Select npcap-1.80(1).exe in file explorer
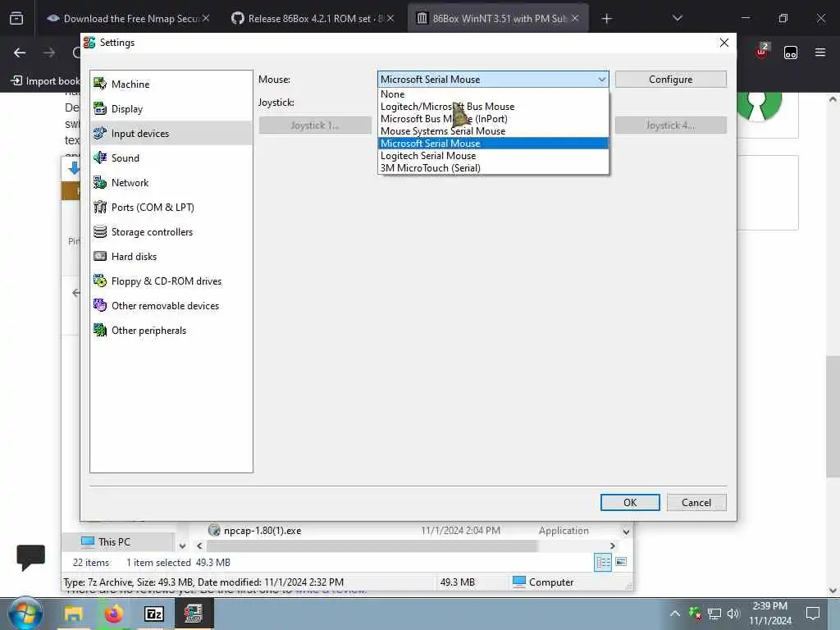The height and width of the screenshot is (630, 840). pos(262,531)
